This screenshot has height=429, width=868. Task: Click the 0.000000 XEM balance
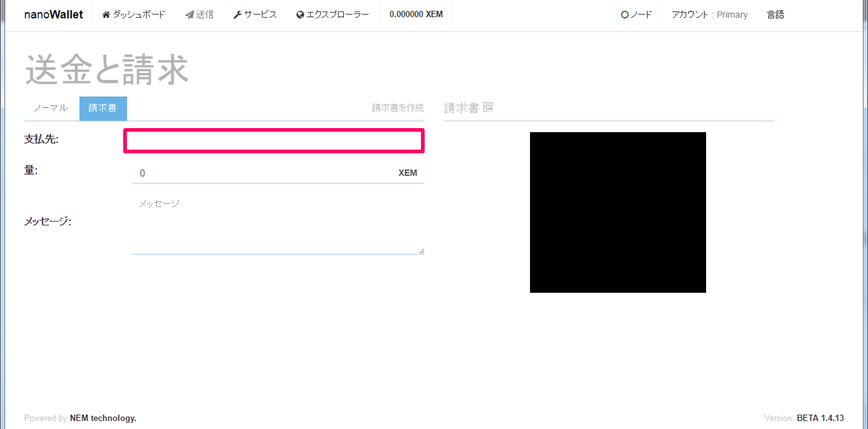click(x=416, y=14)
